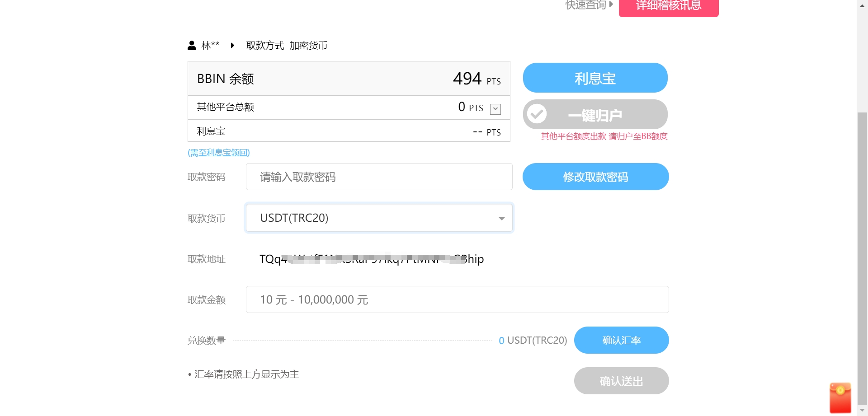This screenshot has width=868, height=416.
Task: Open the 取款货币 USDT(TRC20) dropdown
Action: click(379, 218)
